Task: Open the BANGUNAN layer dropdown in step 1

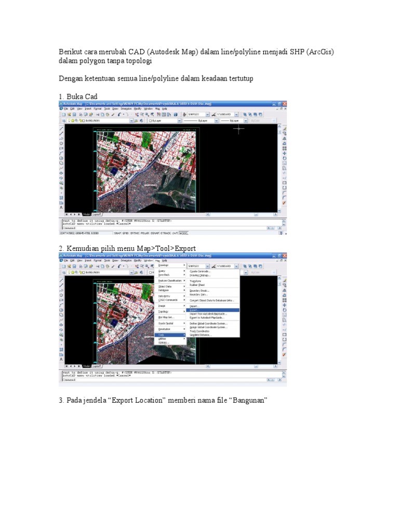Action: click(131, 121)
